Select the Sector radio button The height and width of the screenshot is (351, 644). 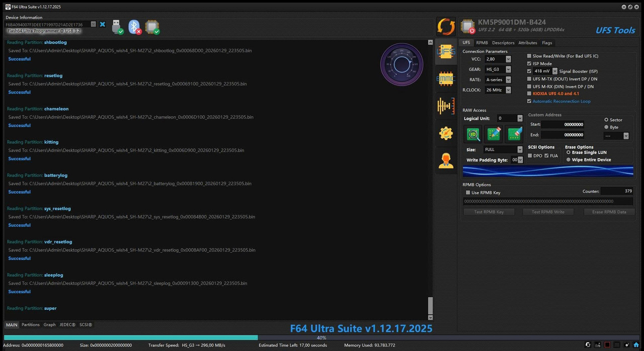(606, 120)
